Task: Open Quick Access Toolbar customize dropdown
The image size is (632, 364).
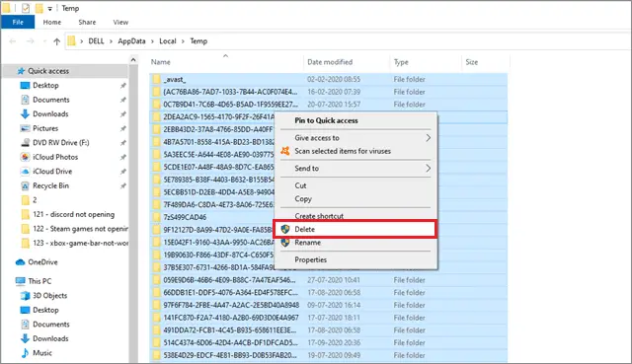Action: tap(49, 9)
